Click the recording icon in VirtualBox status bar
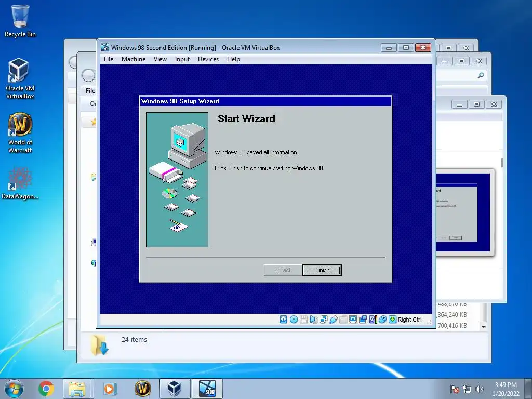Screen dimensions: 532x399 pos(363,320)
